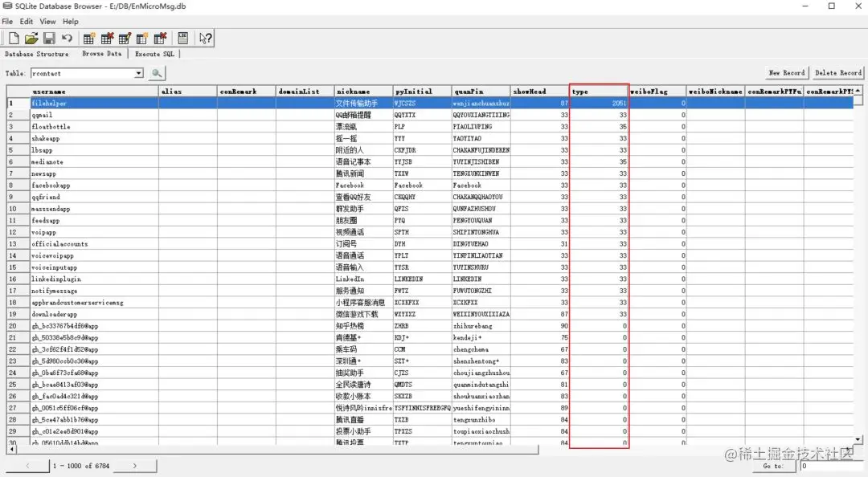Select the appbrandcustomerservicemsg username cell
This screenshot has width=868, height=477.
tap(94, 302)
